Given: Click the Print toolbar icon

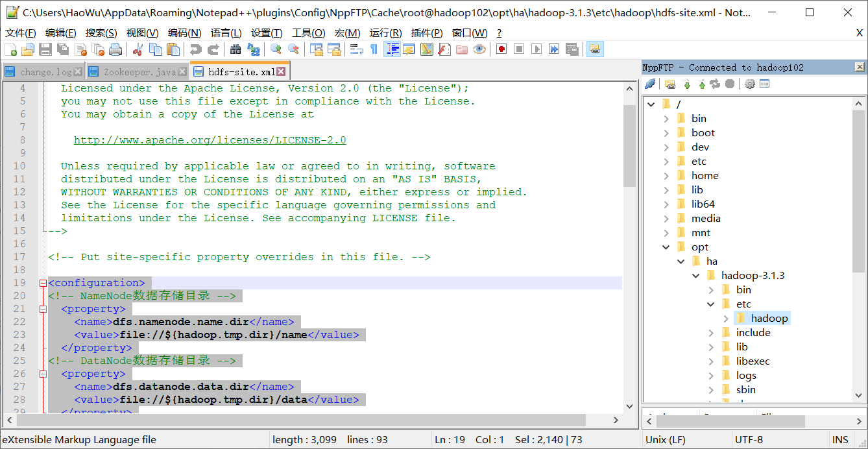Looking at the screenshot, I should [x=115, y=49].
